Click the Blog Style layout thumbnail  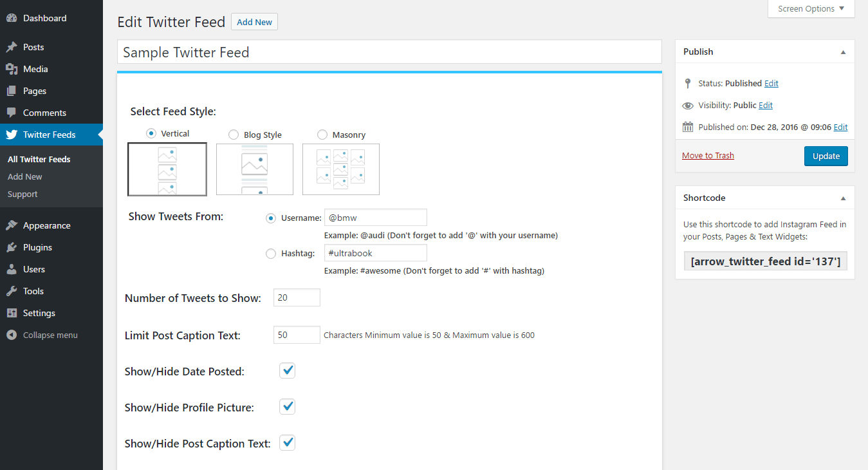point(255,169)
